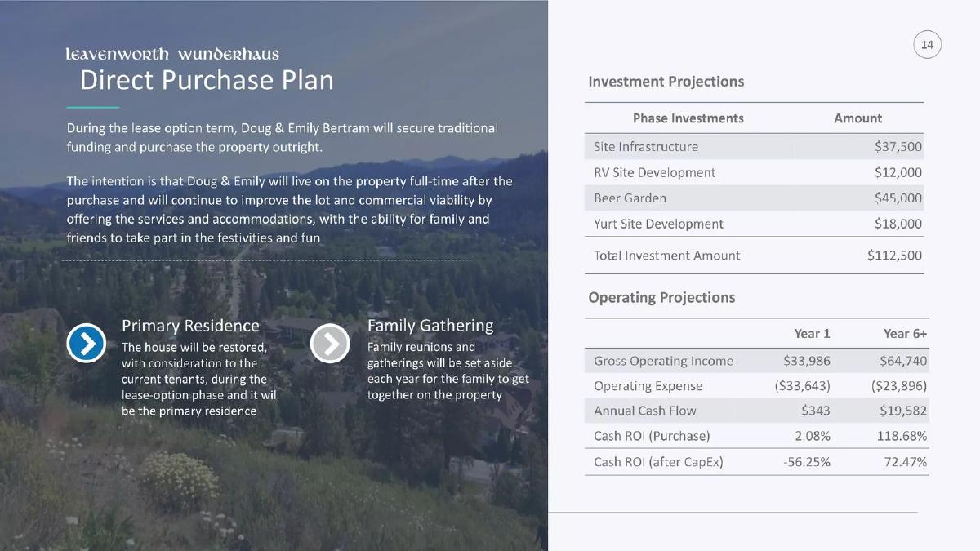
Task: Click the 2.08% ROI value
Action: pyautogui.click(x=813, y=437)
